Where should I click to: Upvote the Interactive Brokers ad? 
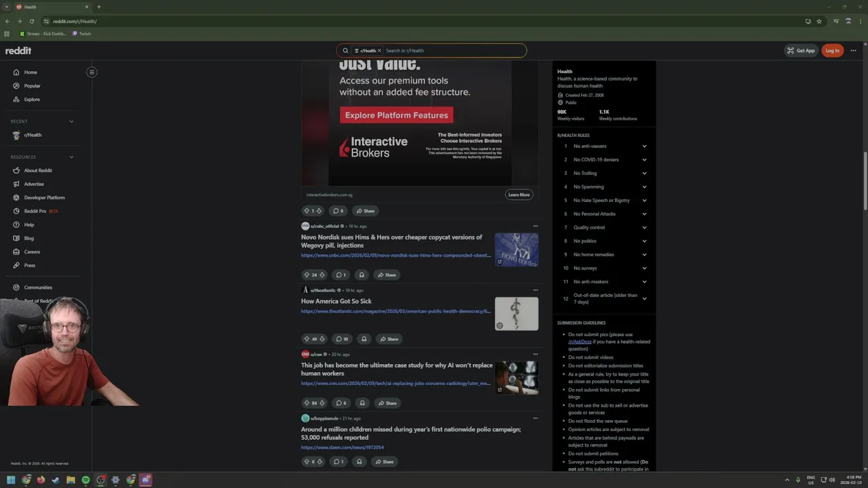[x=307, y=211]
